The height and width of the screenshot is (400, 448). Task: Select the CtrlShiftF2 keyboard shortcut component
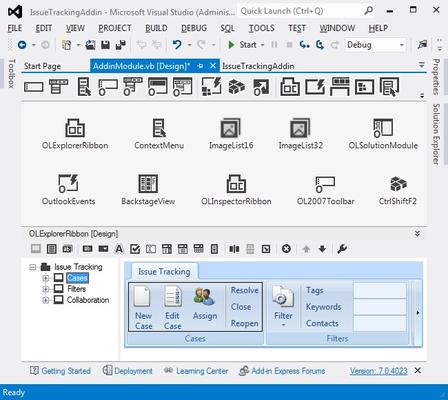tap(398, 190)
